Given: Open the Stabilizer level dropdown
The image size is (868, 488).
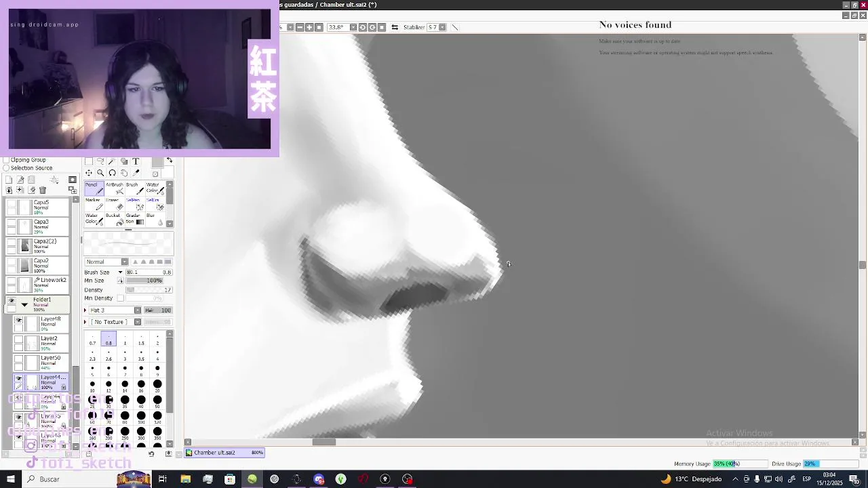Looking at the screenshot, I should (x=442, y=27).
